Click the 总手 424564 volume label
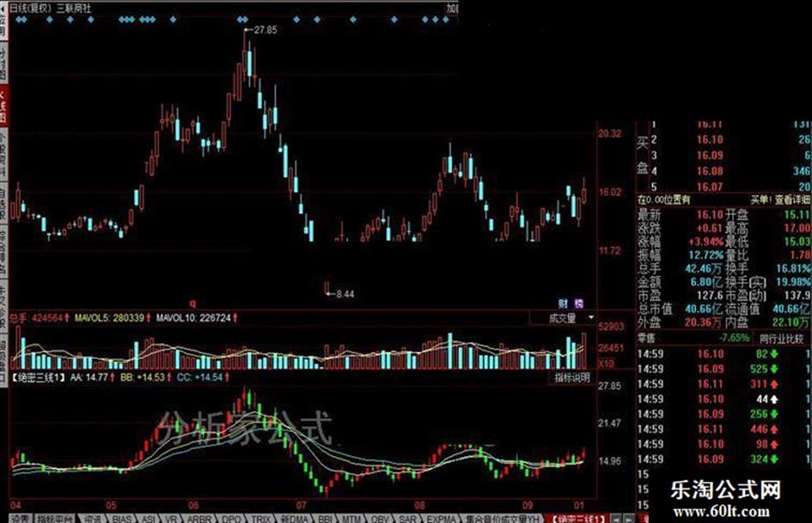This screenshot has height=523, width=812. click(36, 318)
